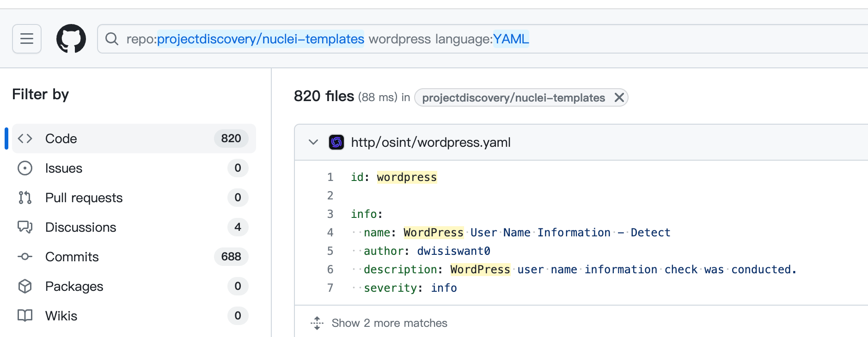Filter results by Pull requests

pyautogui.click(x=84, y=198)
